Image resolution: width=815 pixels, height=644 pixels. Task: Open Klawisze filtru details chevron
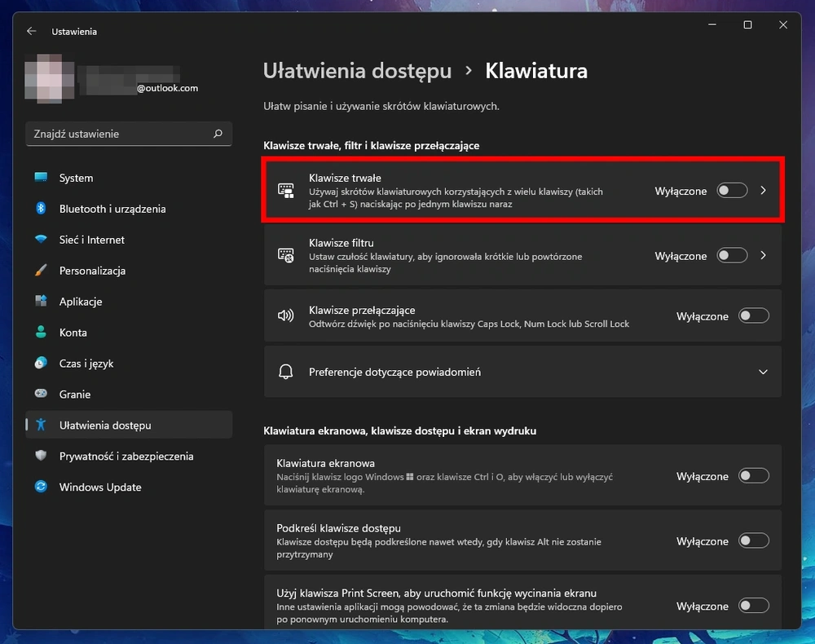point(763,255)
